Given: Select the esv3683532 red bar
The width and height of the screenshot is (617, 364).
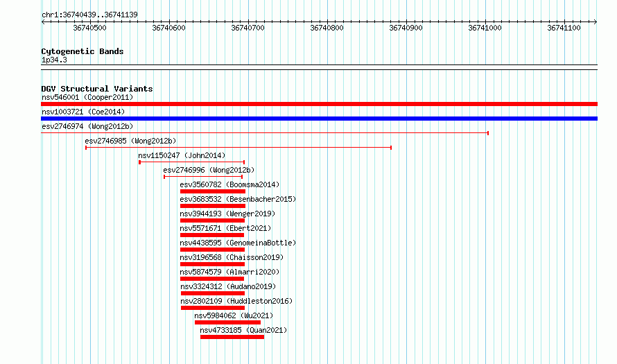Looking at the screenshot, I should pos(213,206).
